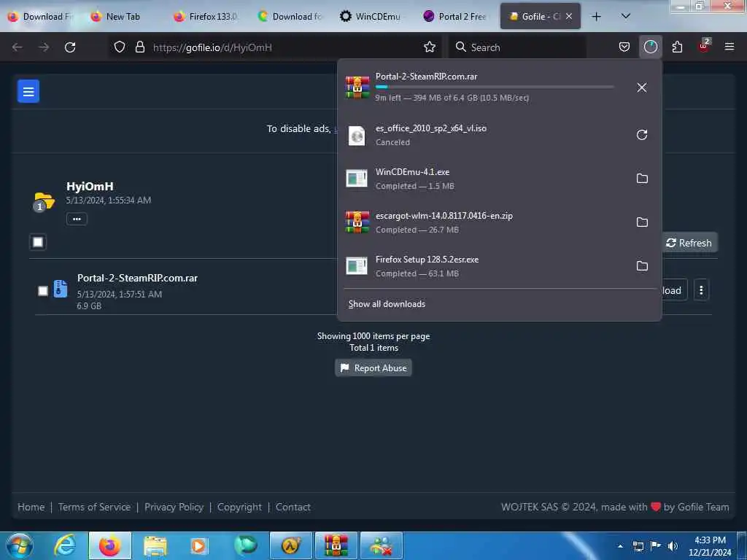Viewport: 747px width, 560px height.
Task: Click the Report Abuse button
Action: pyautogui.click(x=373, y=368)
